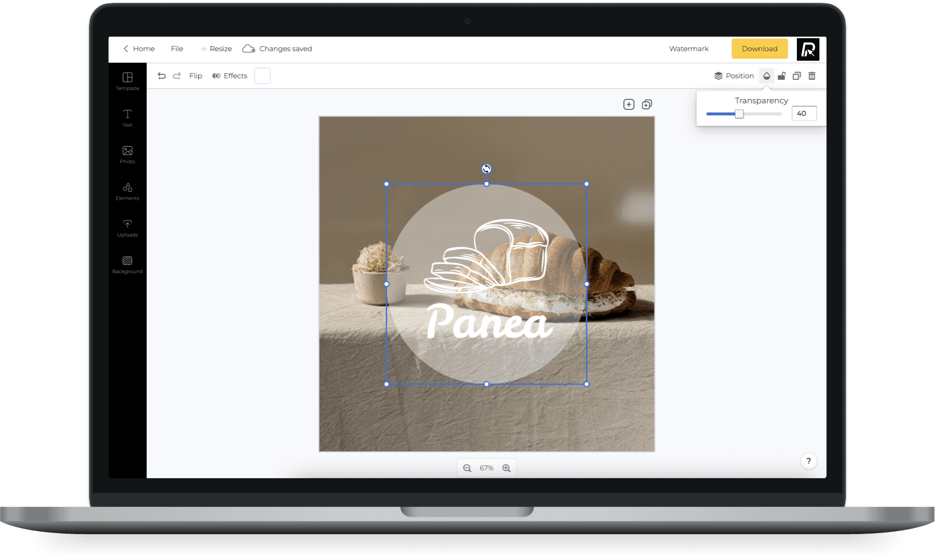Open the account logo menu

pos(808,49)
